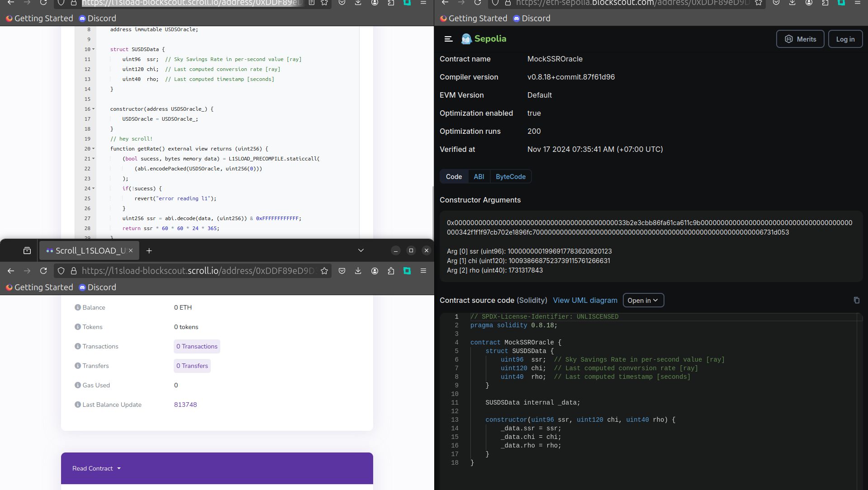Open the Sepolia sidebar hamburger menu
This screenshot has width=868, height=490.
pyautogui.click(x=448, y=39)
